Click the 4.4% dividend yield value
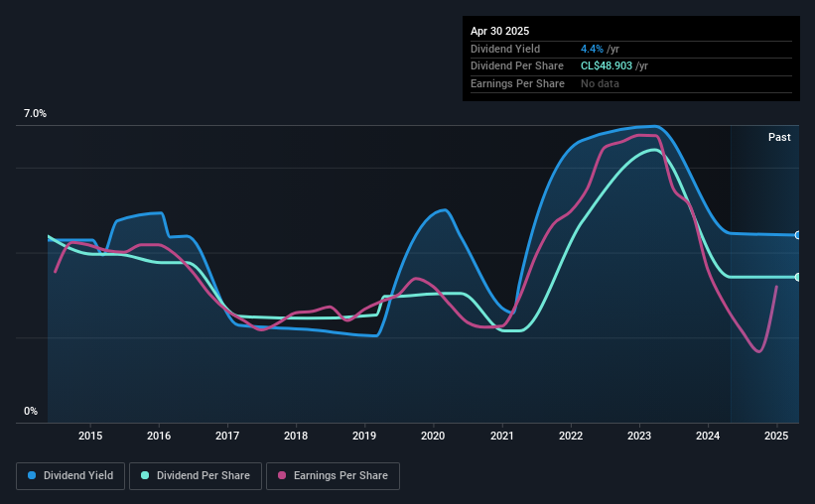Image resolution: width=815 pixels, height=504 pixels. tap(592, 49)
